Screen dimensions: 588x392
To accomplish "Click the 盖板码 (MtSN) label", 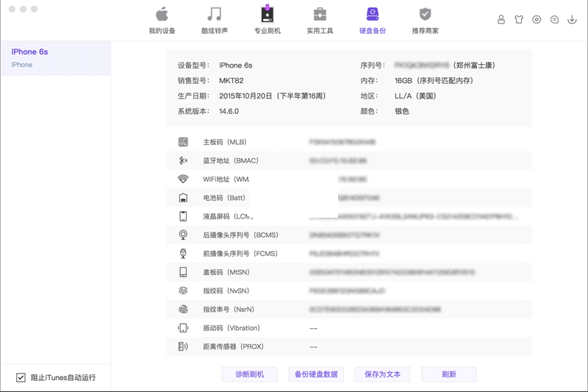I will tap(226, 272).
